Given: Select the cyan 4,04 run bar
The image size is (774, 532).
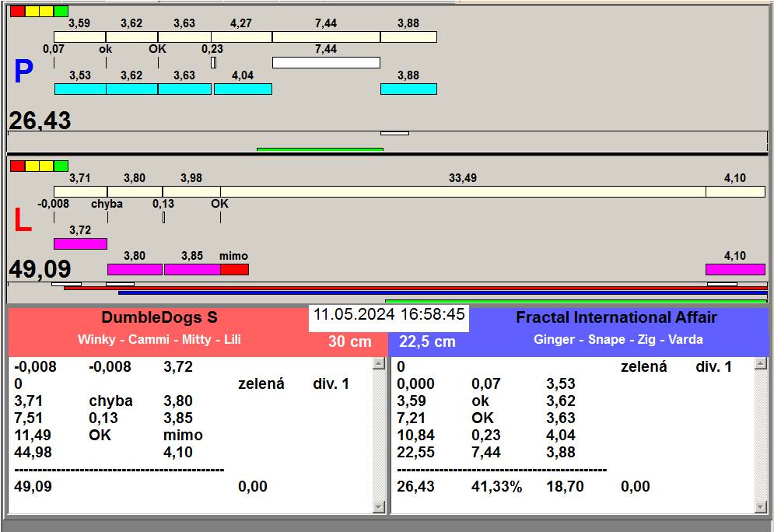Looking at the screenshot, I should [243, 89].
